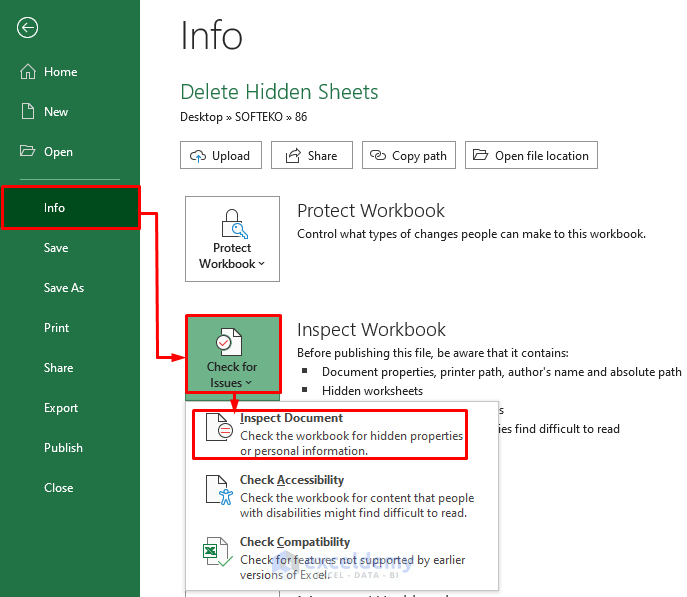Click the Protect Workbook button label
687x597 pixels.
tap(232, 256)
